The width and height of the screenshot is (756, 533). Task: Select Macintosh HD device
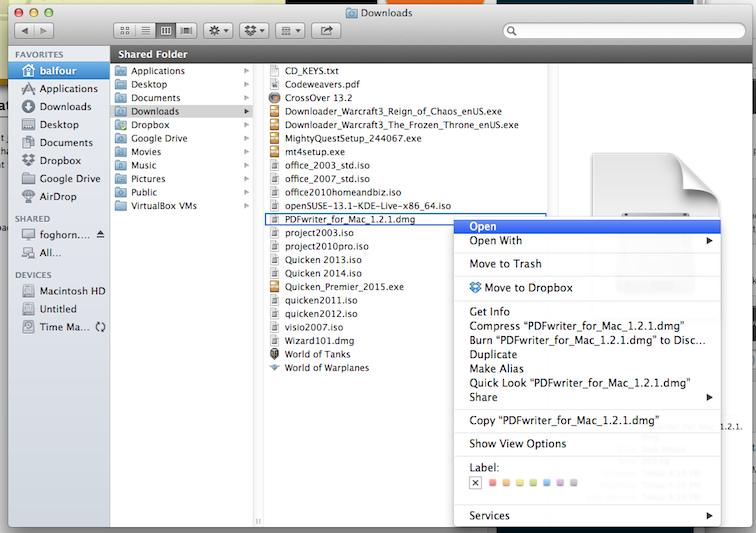point(59,291)
